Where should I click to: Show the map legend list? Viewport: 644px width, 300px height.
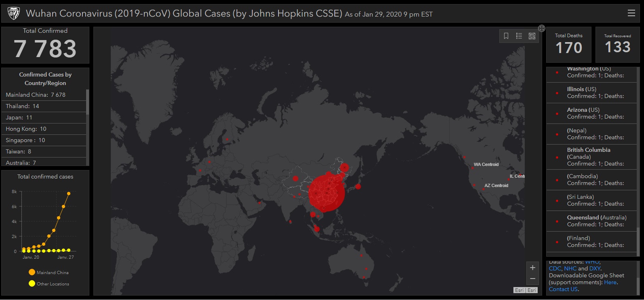pos(519,36)
